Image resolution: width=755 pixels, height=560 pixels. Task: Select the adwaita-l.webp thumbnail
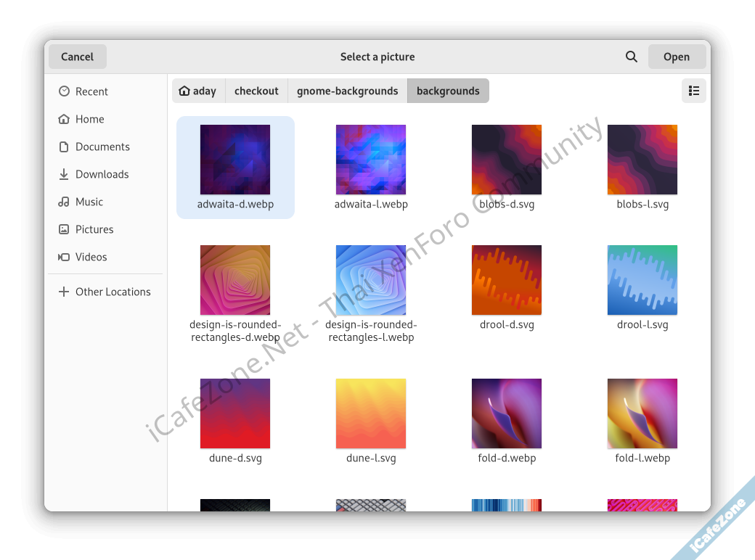click(x=371, y=160)
